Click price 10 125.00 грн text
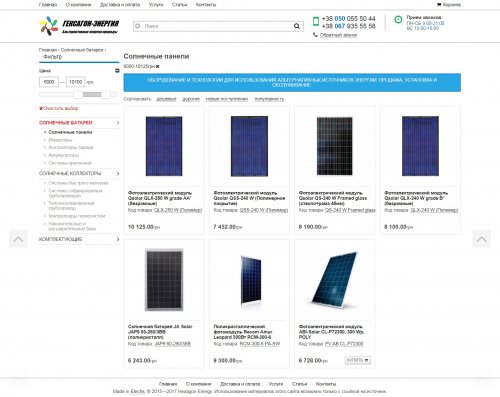This screenshot has width=500, height=397. tap(144, 227)
